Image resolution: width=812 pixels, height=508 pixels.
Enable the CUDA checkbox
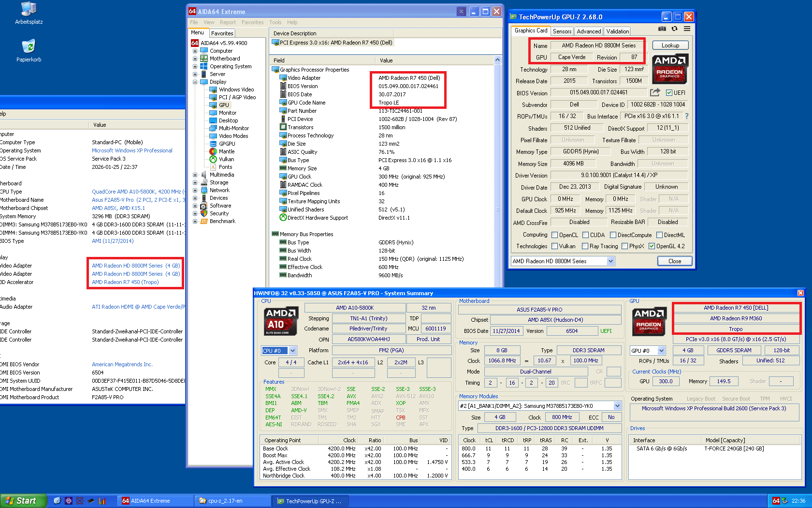point(586,235)
